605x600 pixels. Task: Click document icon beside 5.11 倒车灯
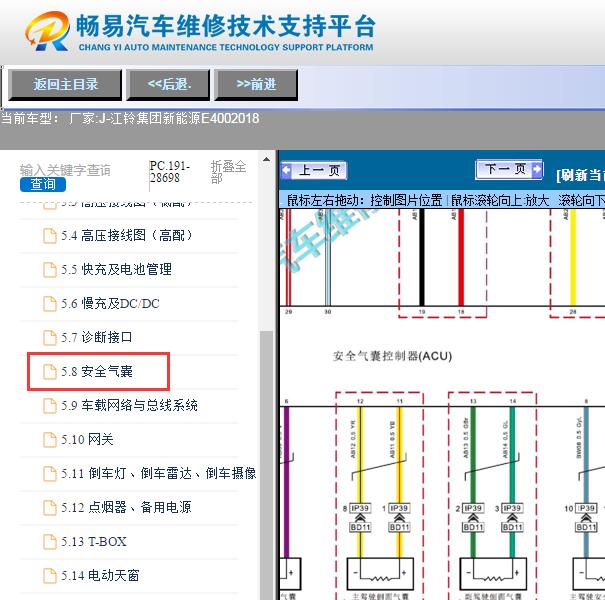(x=50, y=473)
